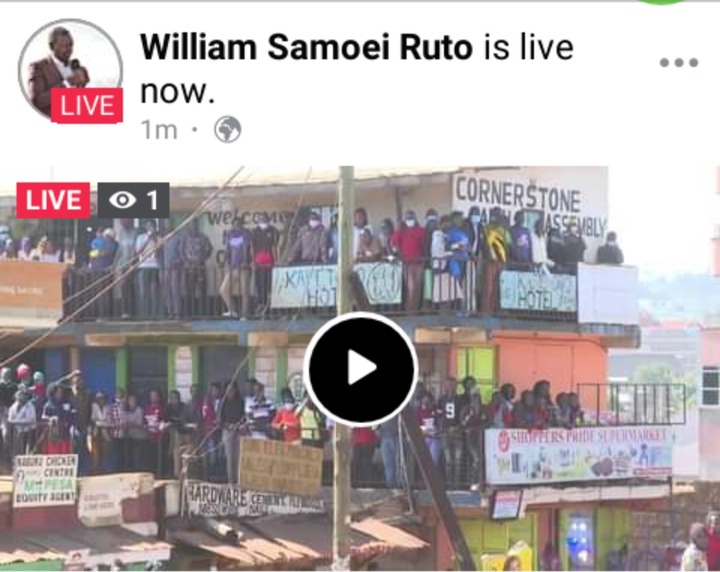This screenshot has width=720, height=572.
Task: Click the wooden utility pole in the video
Action: click(343, 369)
